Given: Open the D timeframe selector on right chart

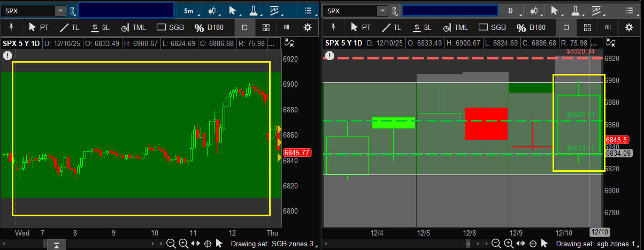Looking at the screenshot, I should pyautogui.click(x=510, y=11).
